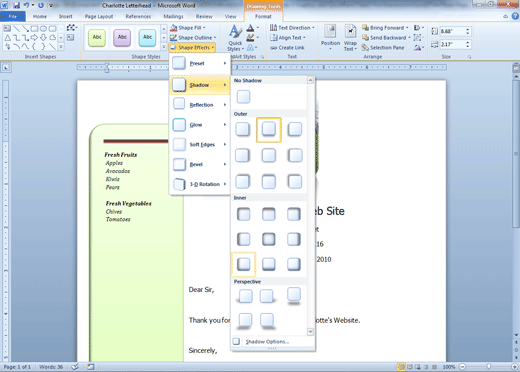Apply the first outer shadow preset
Screen dimensions: 520x372
pos(243,129)
